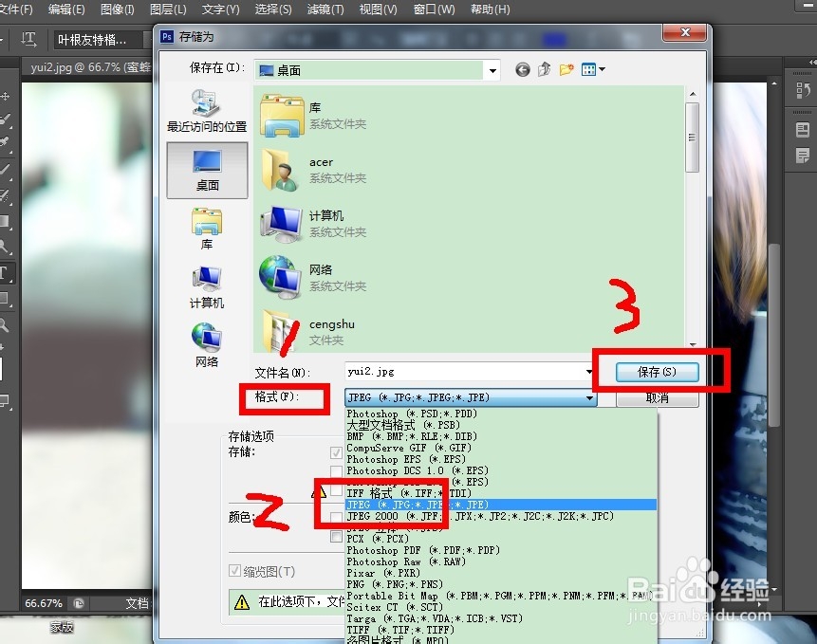
Task: Select the Gradient tool in Photoshop toolbar
Action: click(5, 221)
